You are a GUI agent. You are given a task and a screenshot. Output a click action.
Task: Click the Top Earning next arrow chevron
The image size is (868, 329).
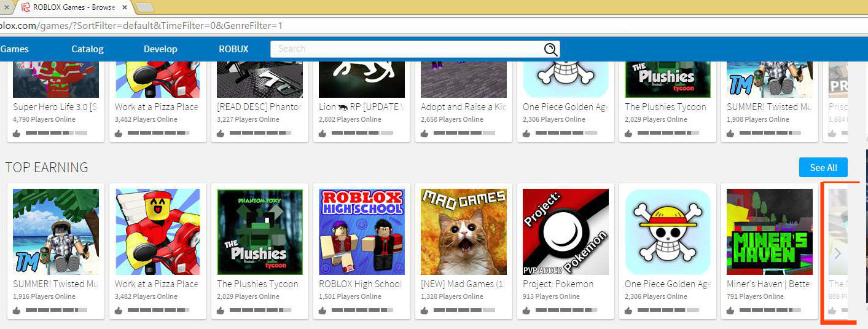point(837,253)
